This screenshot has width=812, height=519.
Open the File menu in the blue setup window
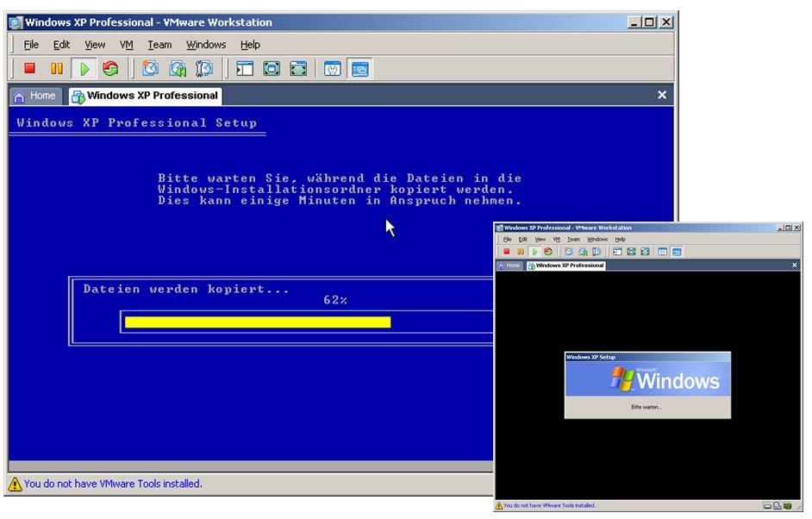pyautogui.click(x=31, y=45)
